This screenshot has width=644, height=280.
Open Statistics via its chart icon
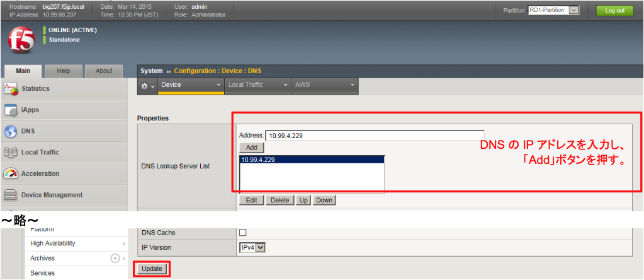pyautogui.click(x=11, y=88)
